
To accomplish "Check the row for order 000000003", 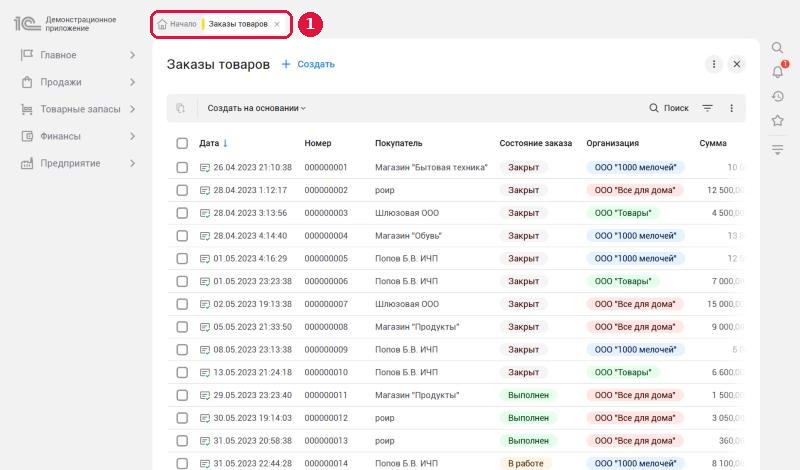I will point(182,213).
